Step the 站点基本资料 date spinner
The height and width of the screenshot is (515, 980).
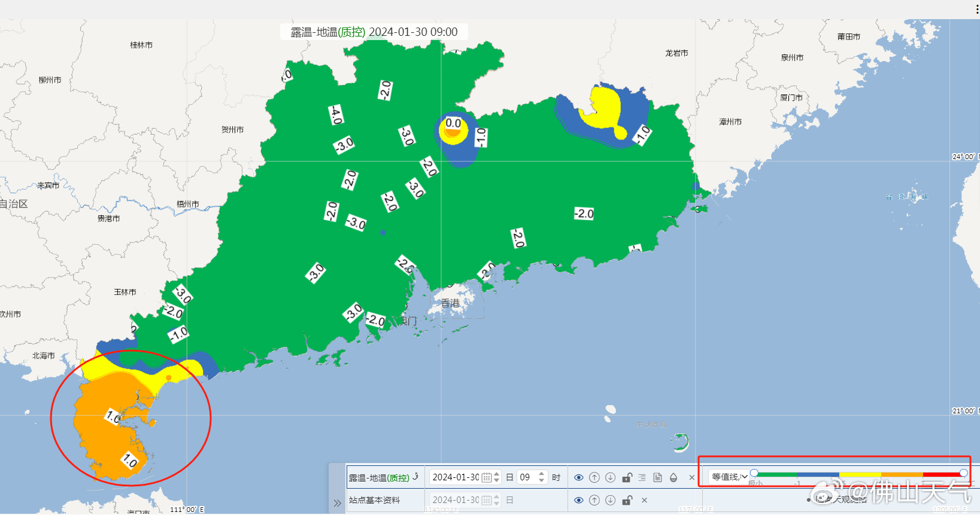pyautogui.click(x=497, y=500)
